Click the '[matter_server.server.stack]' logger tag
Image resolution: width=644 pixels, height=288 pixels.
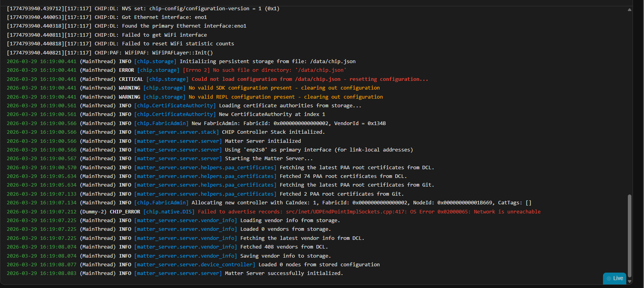pyautogui.click(x=176, y=132)
